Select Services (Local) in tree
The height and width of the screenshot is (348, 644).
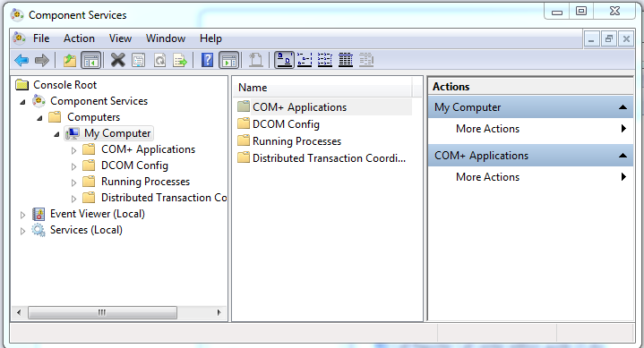tap(86, 230)
